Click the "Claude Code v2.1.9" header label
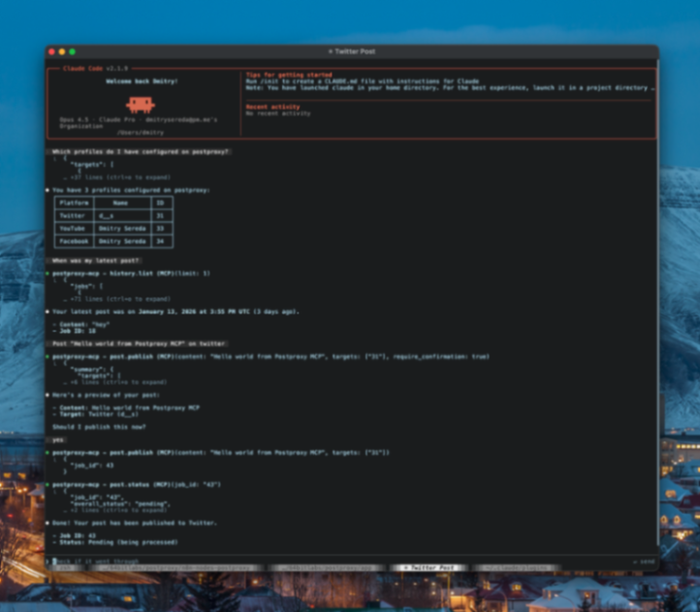The width and height of the screenshot is (700, 612). click(x=96, y=68)
